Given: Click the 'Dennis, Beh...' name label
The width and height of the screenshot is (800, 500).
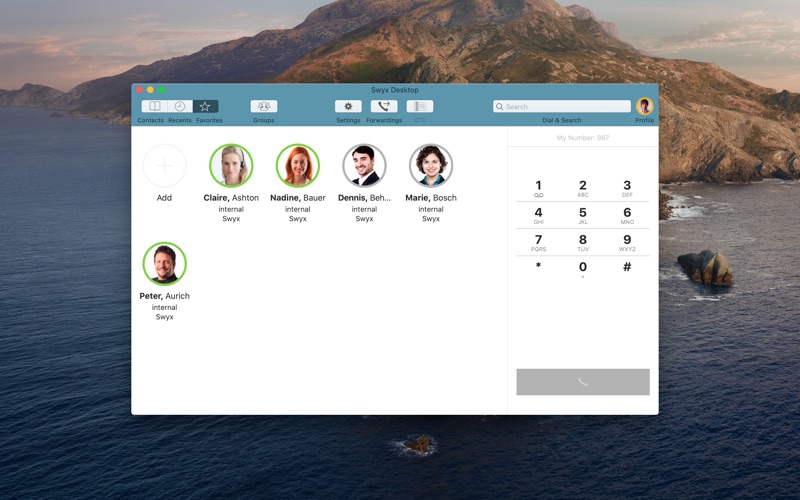Looking at the screenshot, I should click(364, 198).
